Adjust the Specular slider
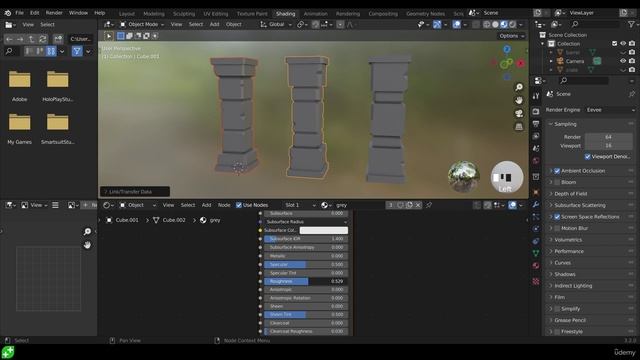Screen dimensions: 640x360 coord(306,264)
